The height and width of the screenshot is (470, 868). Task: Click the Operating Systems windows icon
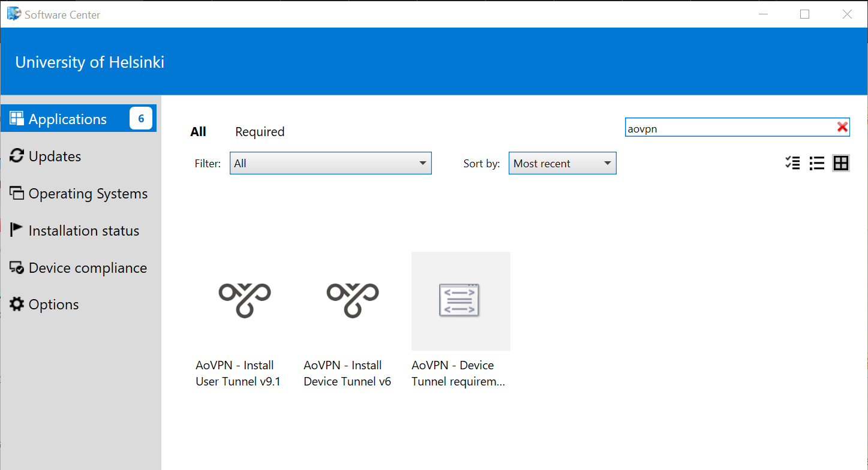tap(17, 193)
